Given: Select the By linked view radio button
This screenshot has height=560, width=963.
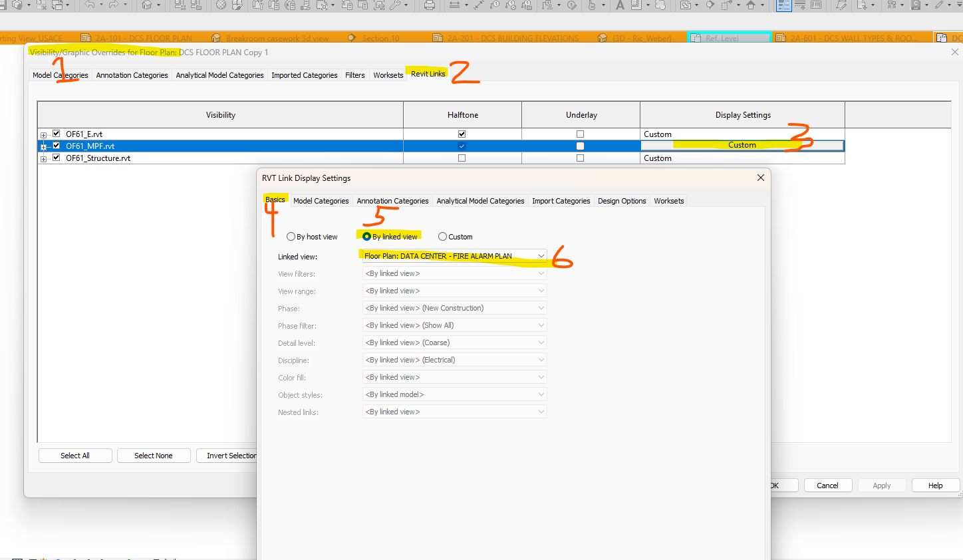Looking at the screenshot, I should click(366, 237).
